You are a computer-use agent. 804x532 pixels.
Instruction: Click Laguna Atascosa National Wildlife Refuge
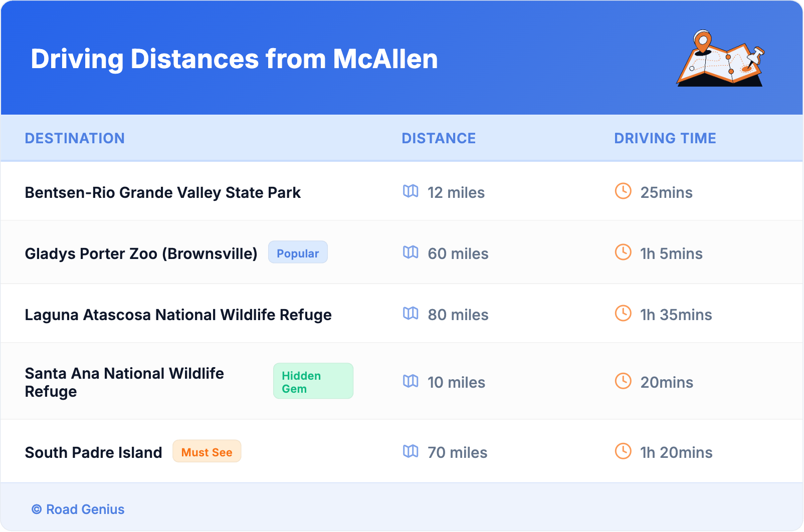click(178, 315)
